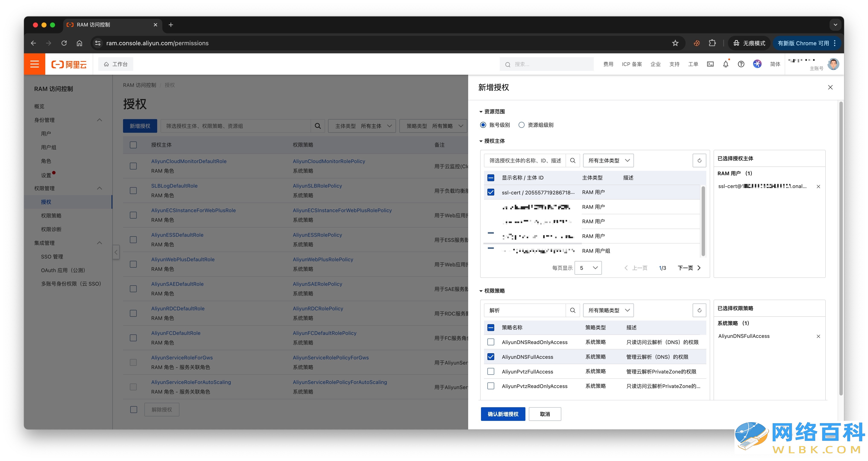The image size is (868, 461).
Task: Open SSO 管理 in sidebar
Action: (x=52, y=257)
